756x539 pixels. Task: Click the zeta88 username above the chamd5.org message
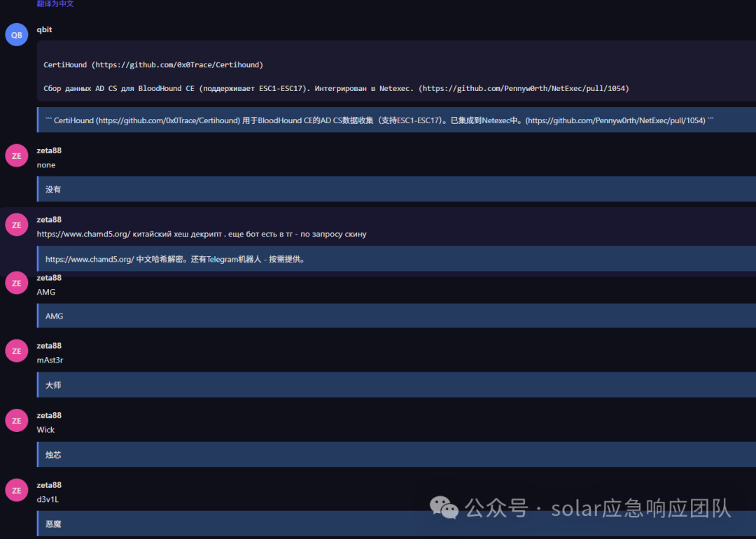tap(49, 219)
